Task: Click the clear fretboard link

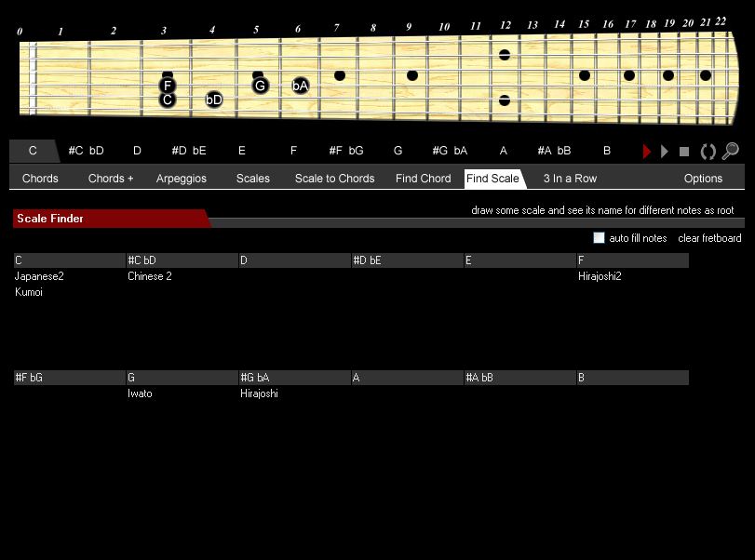Action: click(709, 237)
